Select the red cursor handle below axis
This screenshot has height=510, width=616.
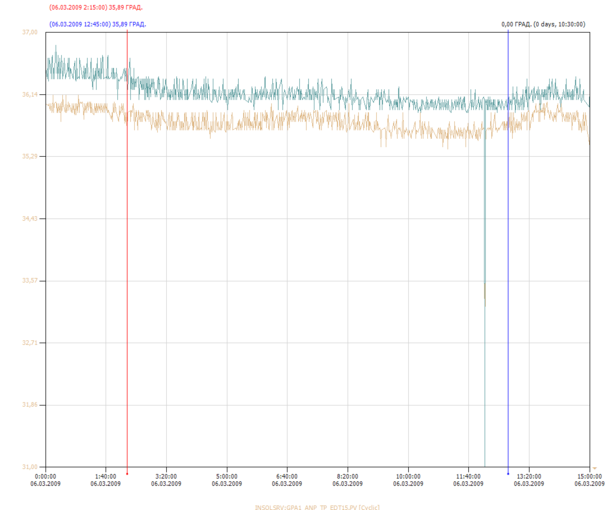(127, 474)
